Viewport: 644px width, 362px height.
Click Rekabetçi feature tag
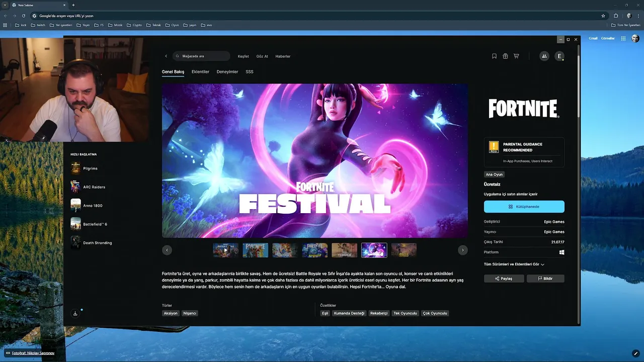click(x=379, y=313)
